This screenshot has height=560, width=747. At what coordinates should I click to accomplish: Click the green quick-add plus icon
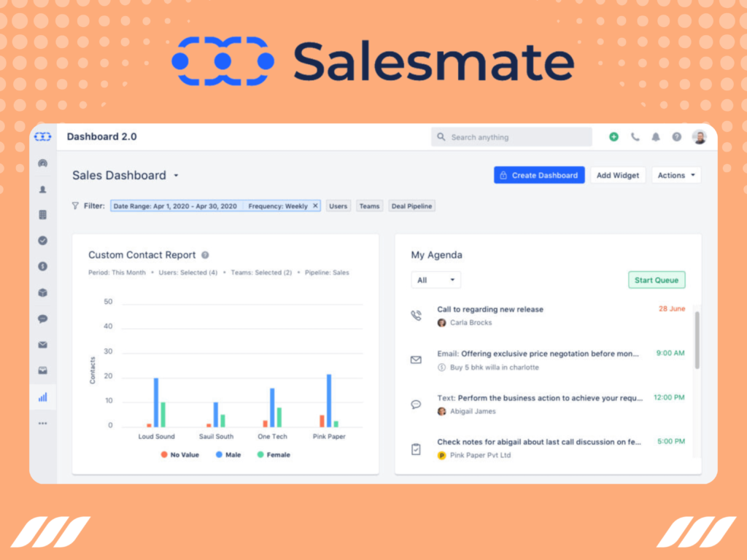point(614,136)
